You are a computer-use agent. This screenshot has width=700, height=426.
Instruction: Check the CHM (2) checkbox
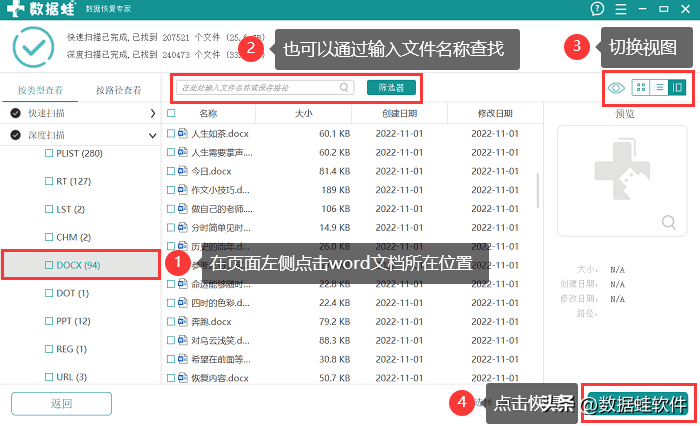[x=49, y=237]
